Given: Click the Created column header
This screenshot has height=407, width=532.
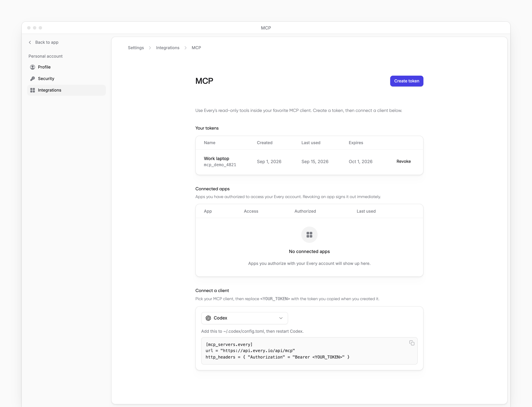Looking at the screenshot, I should [264, 143].
